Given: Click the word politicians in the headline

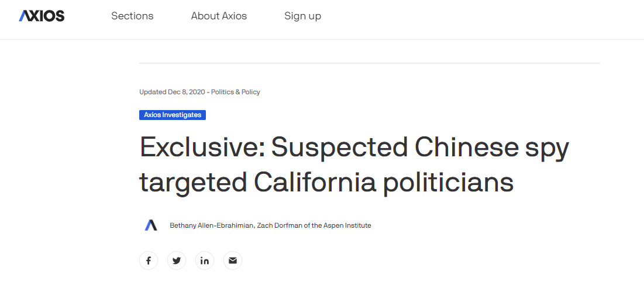Looking at the screenshot, I should tap(449, 183).
